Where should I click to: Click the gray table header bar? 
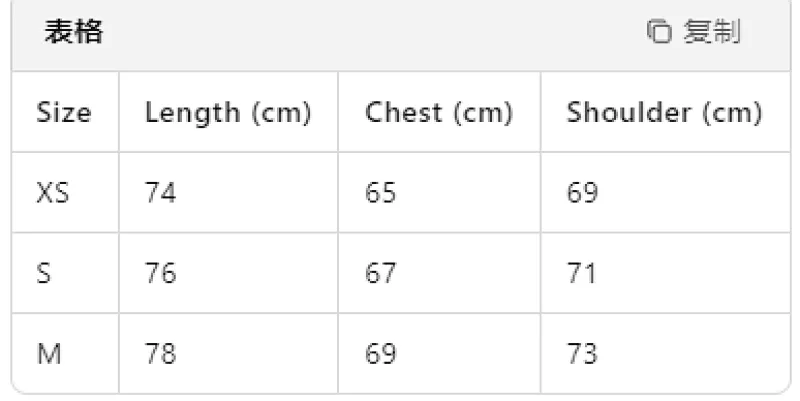point(401,35)
